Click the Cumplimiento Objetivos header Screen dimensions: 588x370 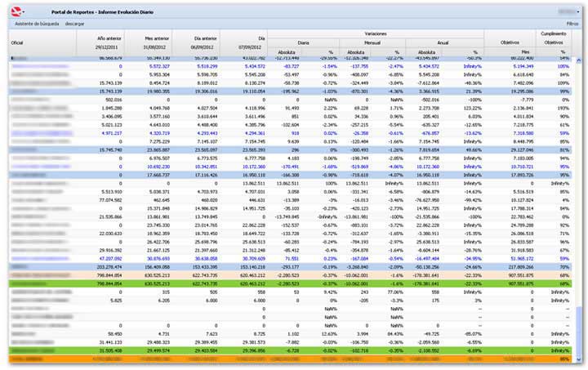coord(554,38)
